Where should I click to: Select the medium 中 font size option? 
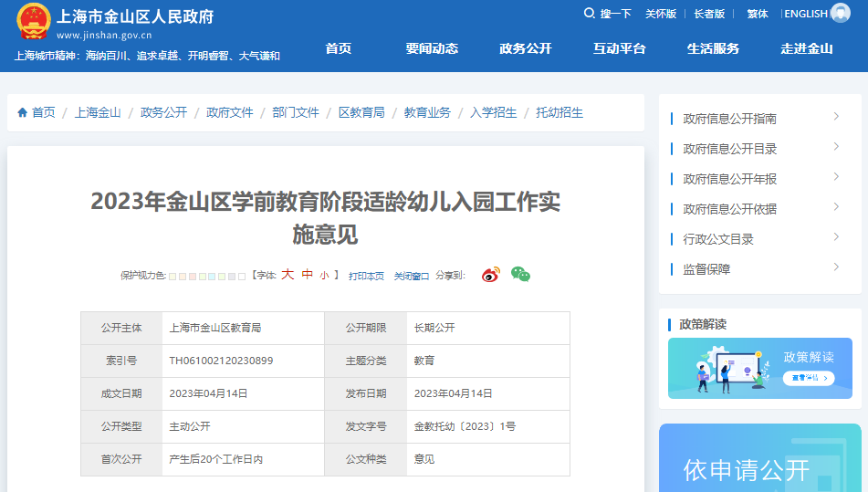click(307, 275)
